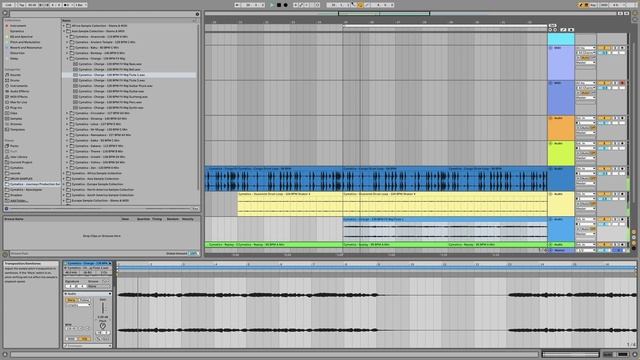
Task: Select Audio Effects in the browser Categories
Action: tap(19, 91)
